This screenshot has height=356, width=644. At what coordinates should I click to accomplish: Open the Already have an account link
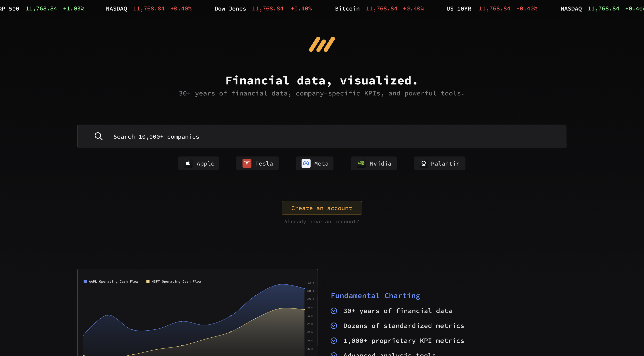click(322, 222)
